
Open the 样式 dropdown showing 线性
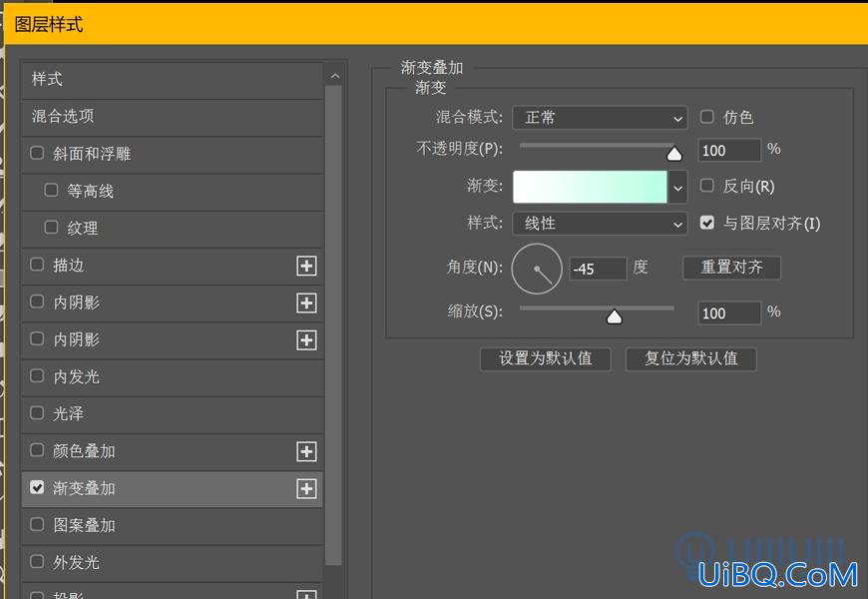[600, 224]
